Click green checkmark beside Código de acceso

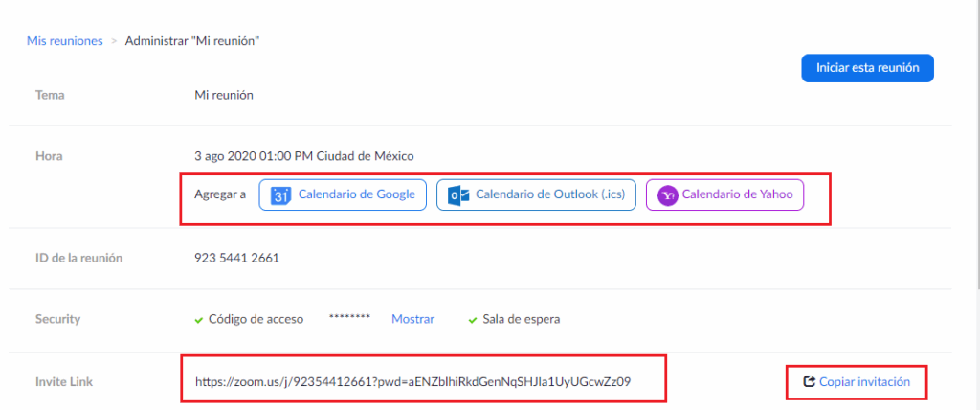[198, 320]
